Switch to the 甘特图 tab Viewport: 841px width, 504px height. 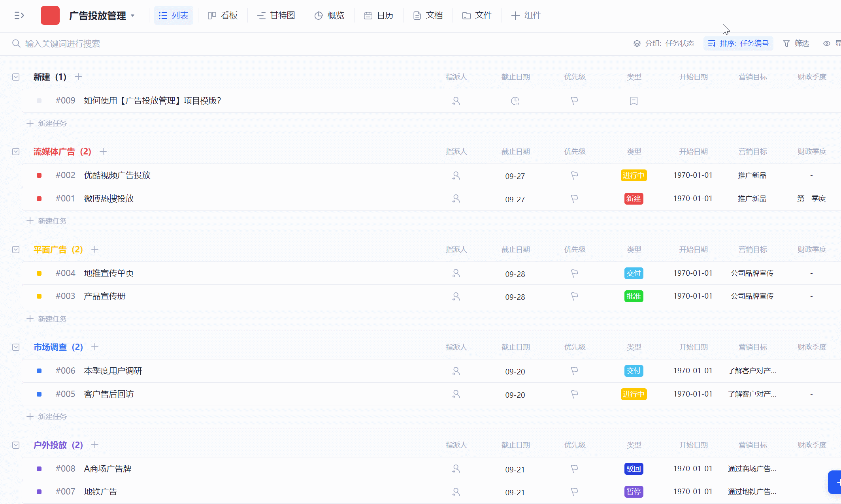[x=276, y=15]
